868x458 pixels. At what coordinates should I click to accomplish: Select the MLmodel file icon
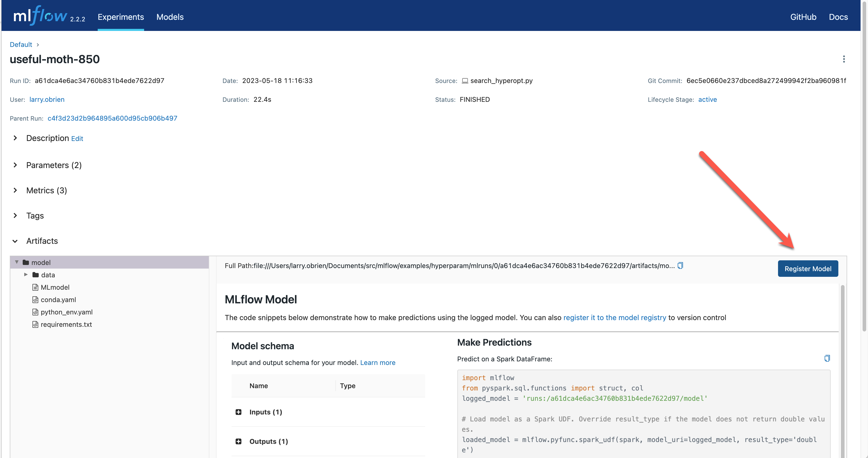tap(35, 287)
